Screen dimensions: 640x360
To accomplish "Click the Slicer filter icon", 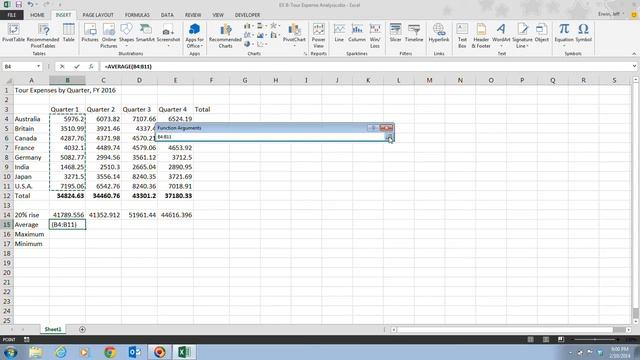I will pos(396,33).
